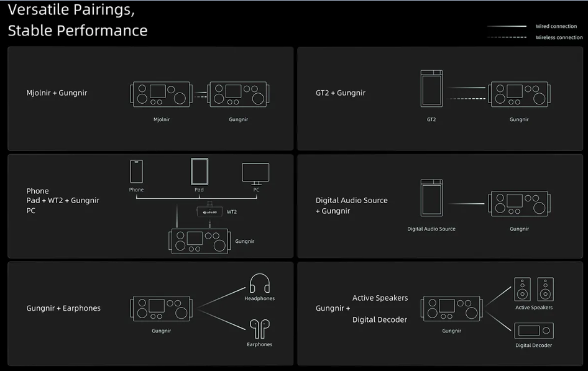Select the Gungnir device in the Earphones panel
The height and width of the screenshot is (371, 588).
click(161, 308)
